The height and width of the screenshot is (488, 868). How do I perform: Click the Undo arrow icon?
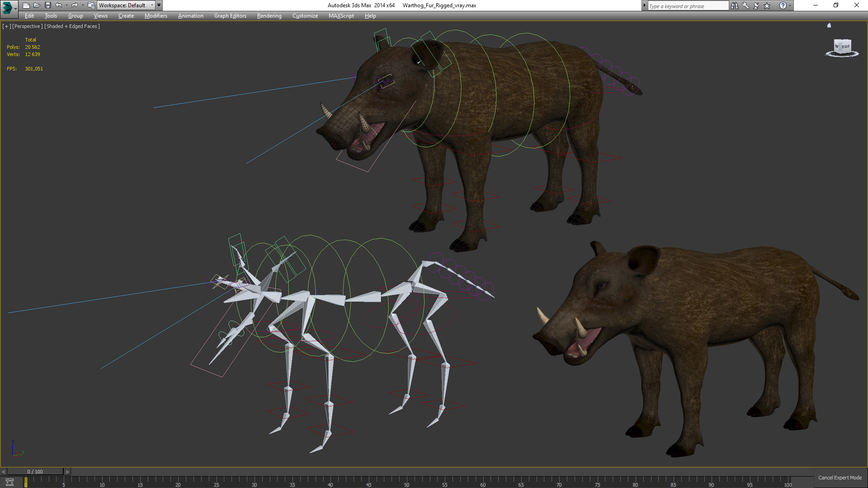tap(59, 5)
